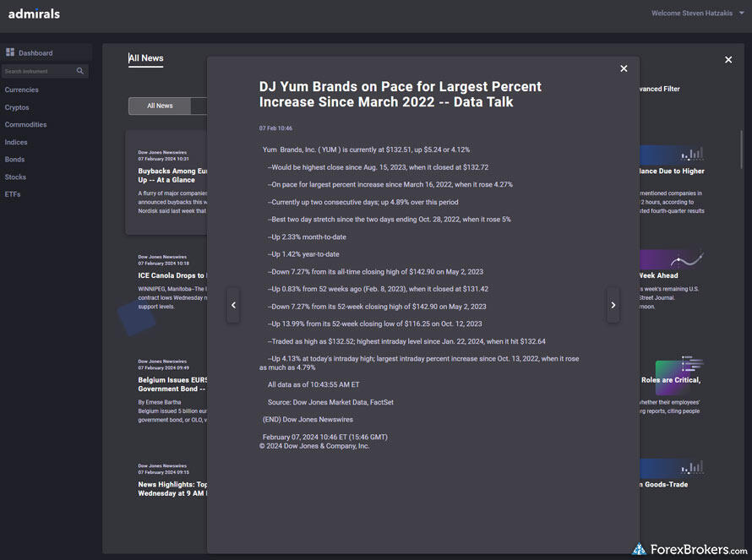Close the news article popup
Viewport: 752px width, 560px height.
click(624, 68)
